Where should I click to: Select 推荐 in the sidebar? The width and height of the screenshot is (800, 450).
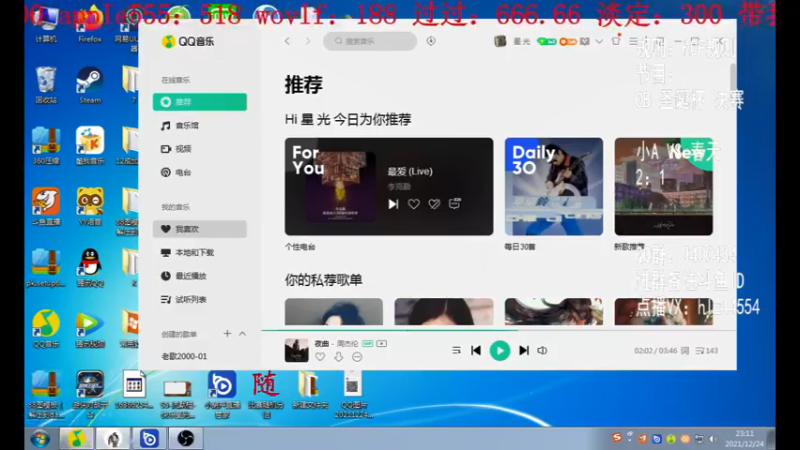click(x=199, y=102)
